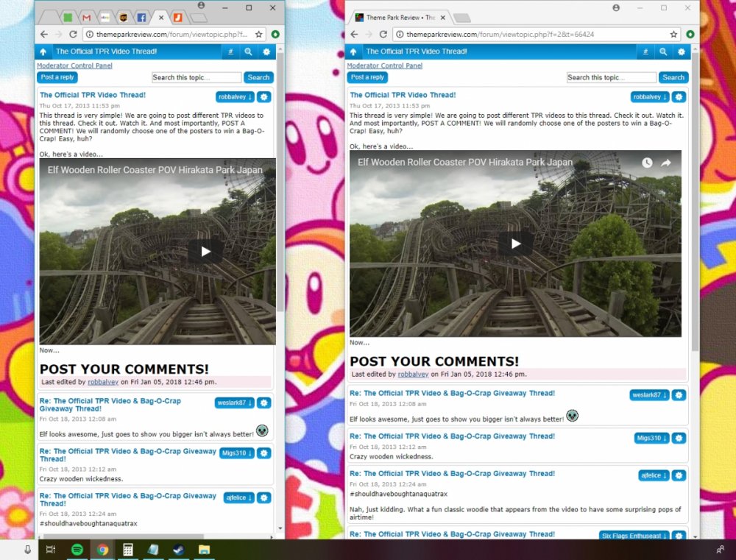The image size is (736, 560).
Task: Click the vertical scrollbar in the right browser
Action: [x=694, y=221]
